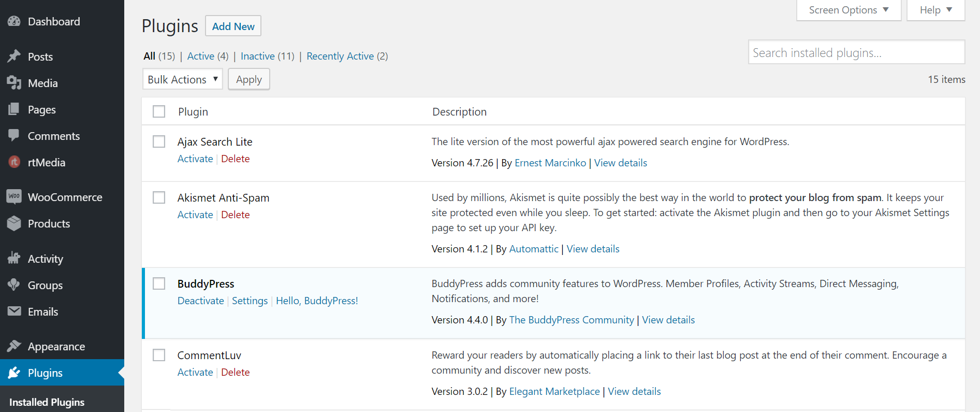
Task: Click the Posts pushpin icon
Action: pyautogui.click(x=14, y=56)
